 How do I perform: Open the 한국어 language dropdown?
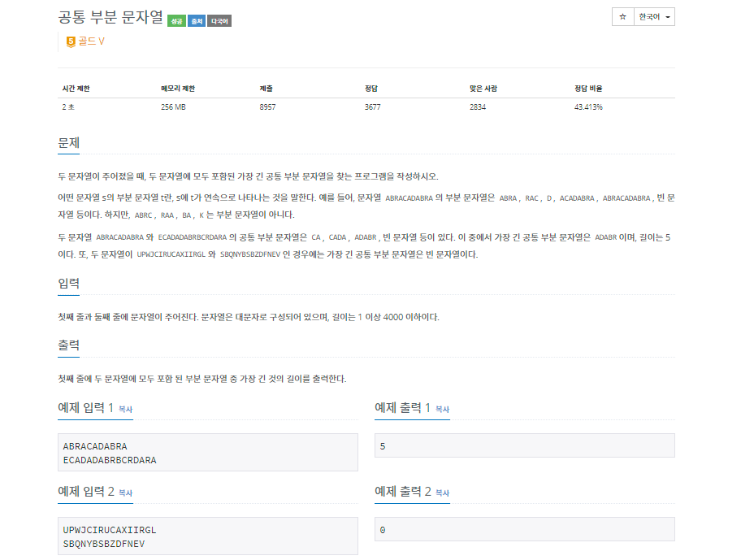[650, 16]
